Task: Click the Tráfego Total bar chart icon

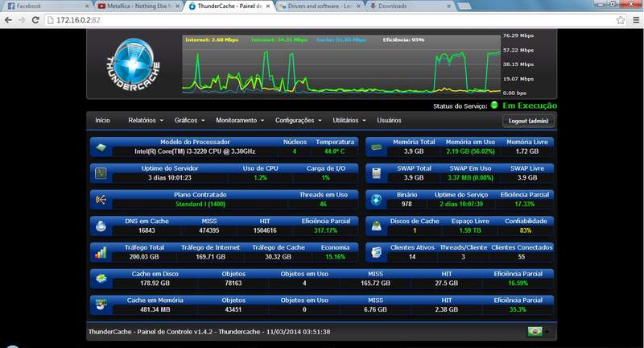Action: coord(101,252)
